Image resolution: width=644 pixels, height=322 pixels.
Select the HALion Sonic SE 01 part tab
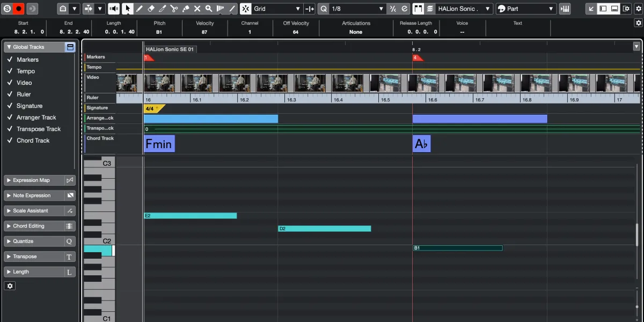[170, 49]
